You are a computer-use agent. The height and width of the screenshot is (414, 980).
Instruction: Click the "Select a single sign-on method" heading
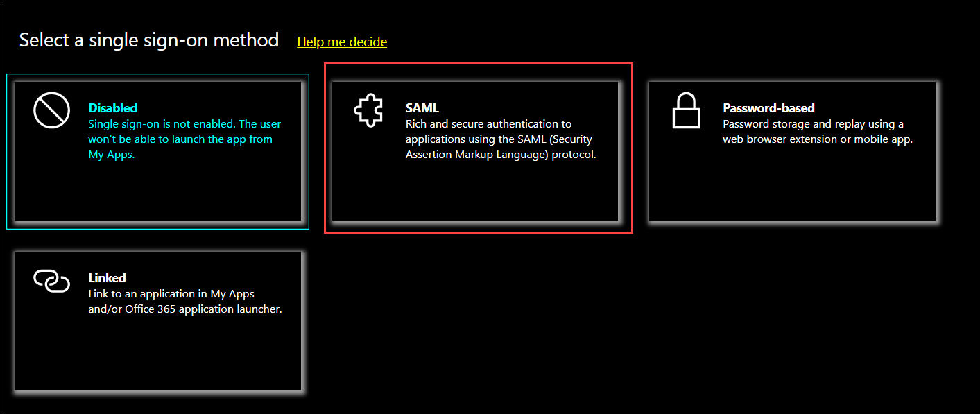click(x=149, y=40)
